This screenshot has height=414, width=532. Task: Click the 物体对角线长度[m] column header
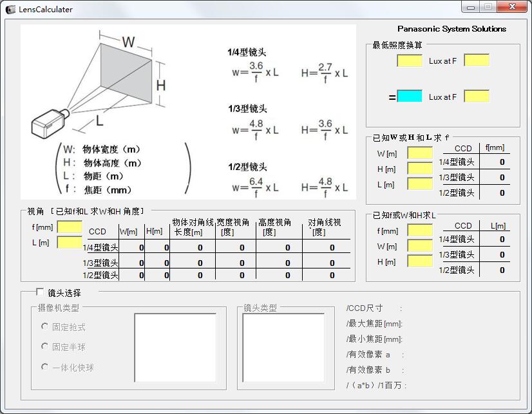point(193,227)
